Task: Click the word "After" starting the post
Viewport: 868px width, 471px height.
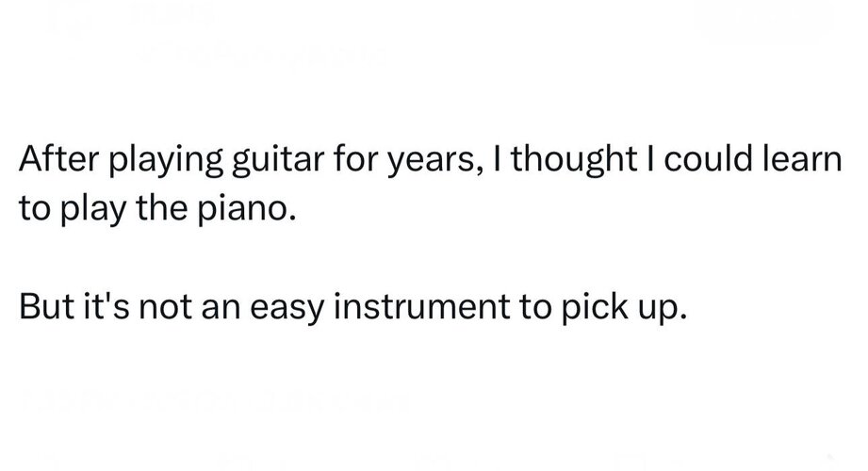Action: pyautogui.click(x=48, y=161)
